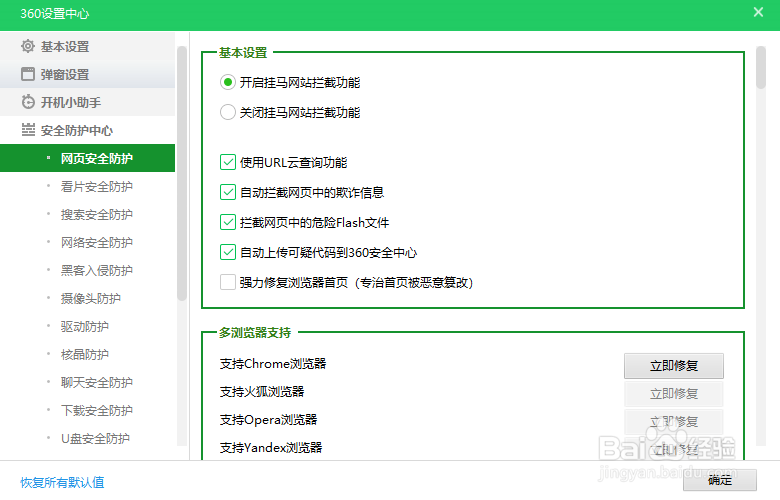Select 网络安全防护 in sidebar
This screenshot has width=780, height=500.
click(x=88, y=242)
